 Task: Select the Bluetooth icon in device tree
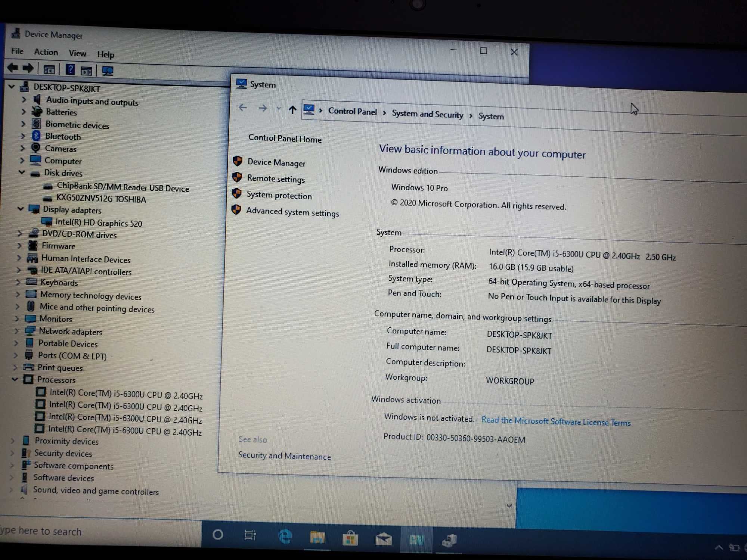[x=36, y=136]
